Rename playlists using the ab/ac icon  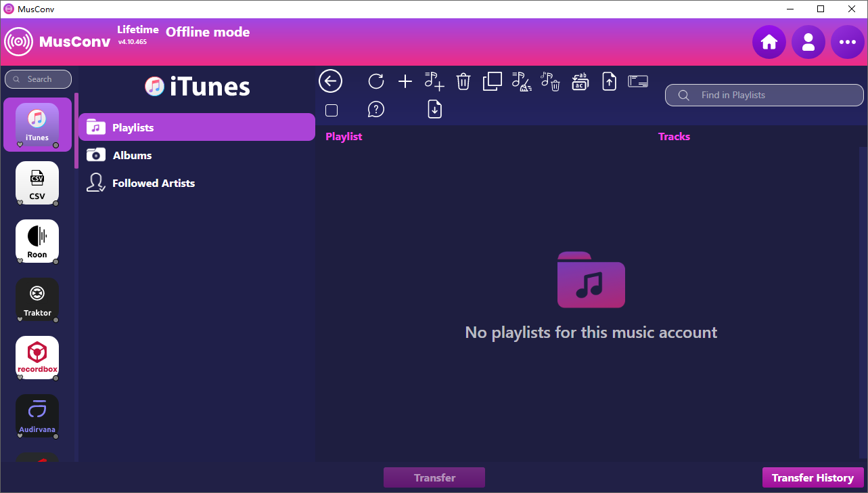click(x=580, y=81)
